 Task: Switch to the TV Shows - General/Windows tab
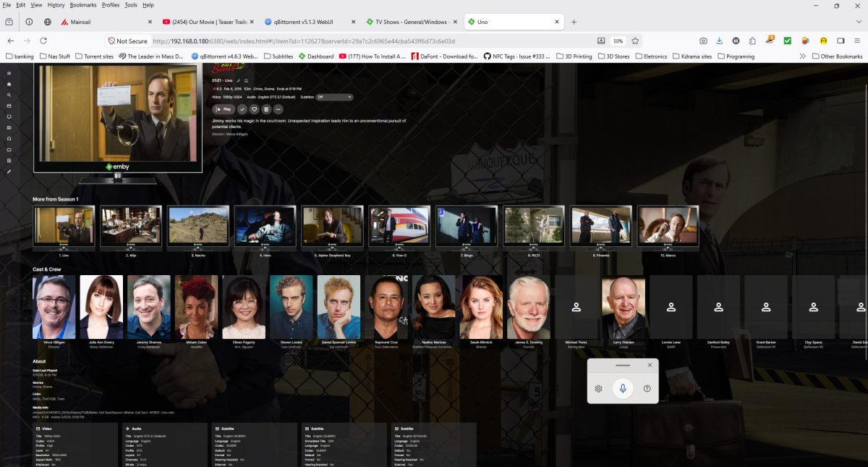[411, 22]
